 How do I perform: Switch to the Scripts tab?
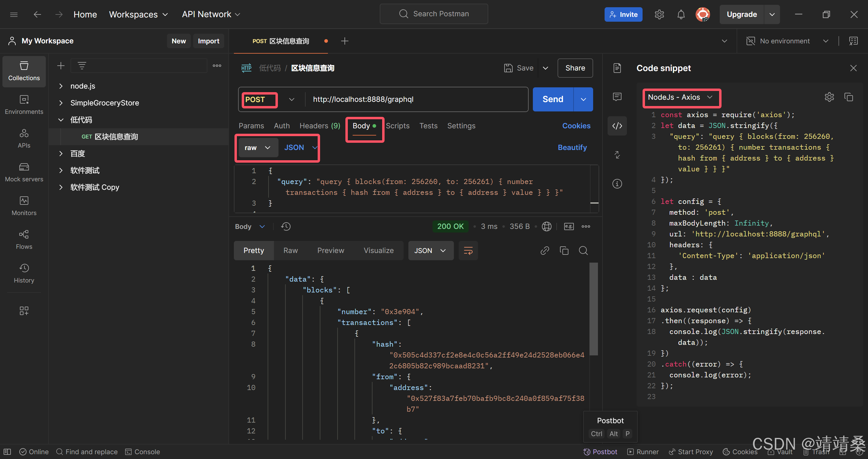[398, 126]
